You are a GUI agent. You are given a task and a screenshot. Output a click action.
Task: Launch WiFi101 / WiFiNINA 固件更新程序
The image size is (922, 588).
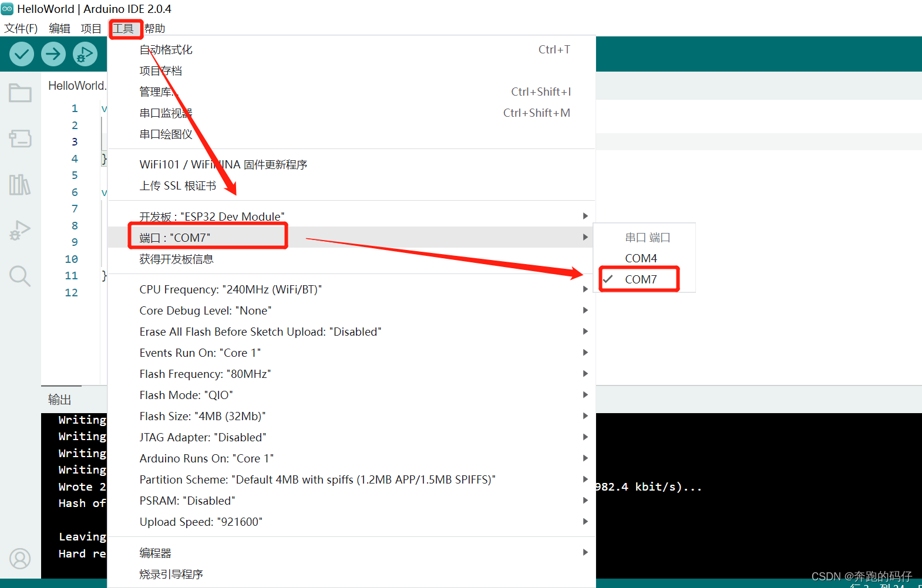351,165
